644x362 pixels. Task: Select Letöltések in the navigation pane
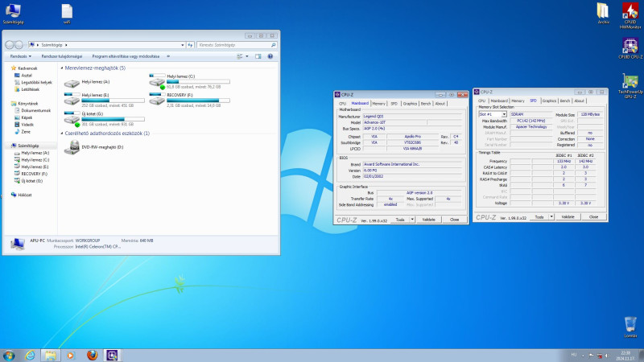coord(30,89)
